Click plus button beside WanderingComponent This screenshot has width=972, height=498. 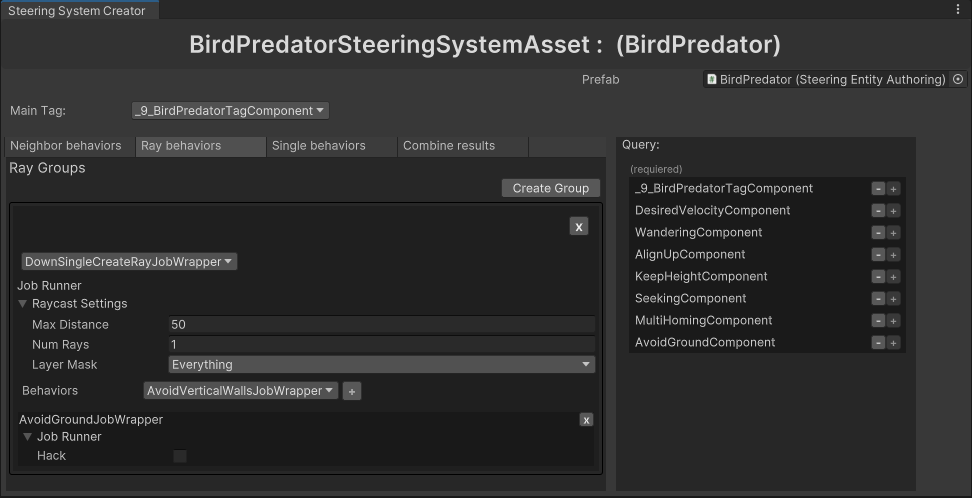pos(894,233)
